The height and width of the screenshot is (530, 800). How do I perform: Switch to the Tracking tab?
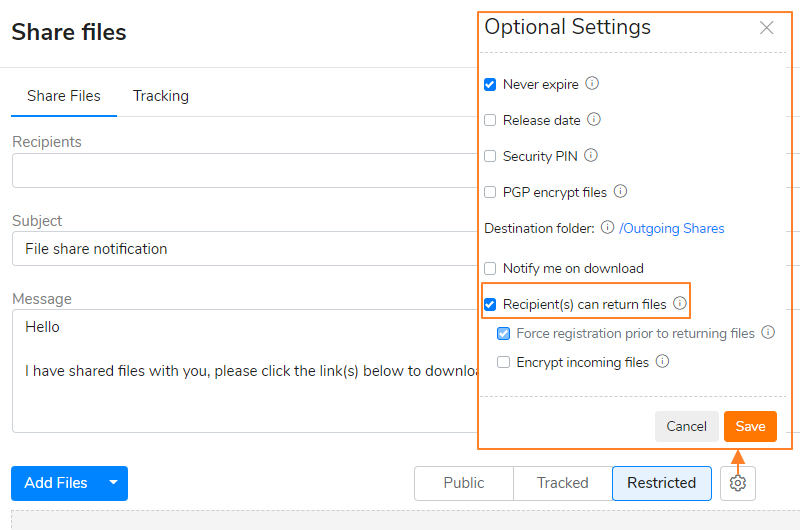pos(161,96)
